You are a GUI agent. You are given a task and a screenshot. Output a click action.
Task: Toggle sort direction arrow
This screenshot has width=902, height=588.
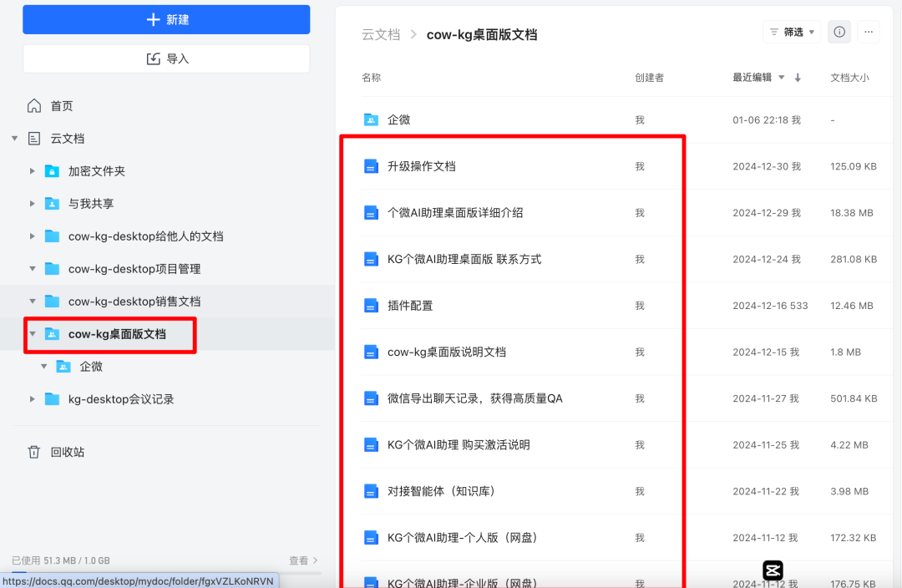(798, 78)
